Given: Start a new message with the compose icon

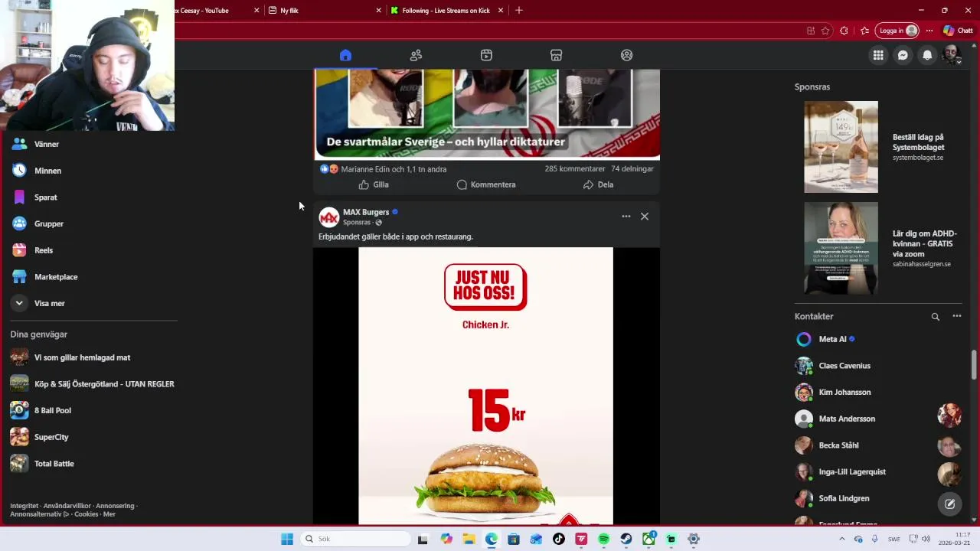Looking at the screenshot, I should pyautogui.click(x=949, y=504).
